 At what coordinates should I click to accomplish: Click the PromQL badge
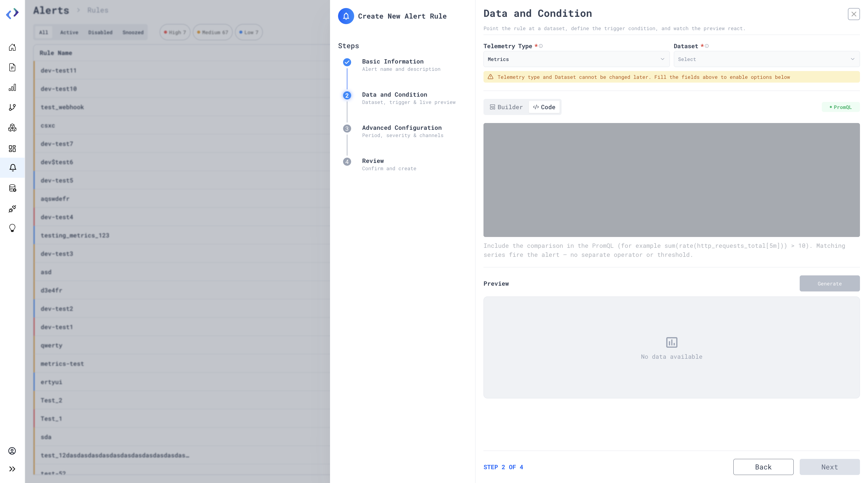pos(841,107)
